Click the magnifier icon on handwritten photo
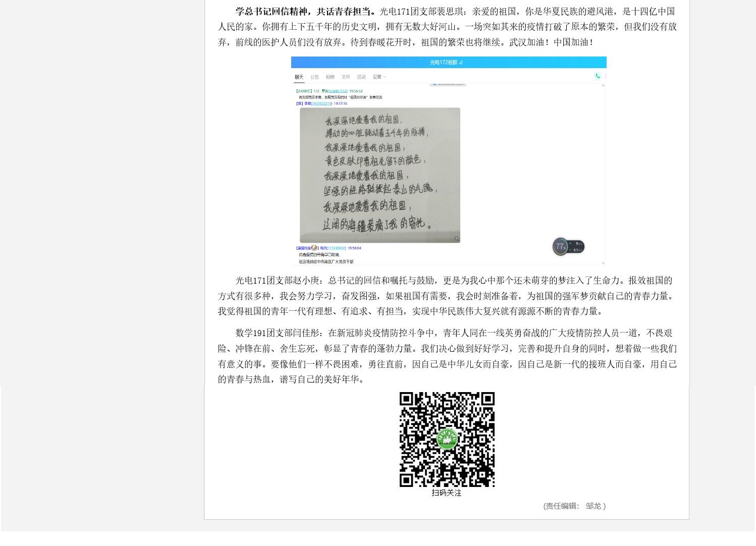Screen dimensions: 756x546 coord(456,239)
